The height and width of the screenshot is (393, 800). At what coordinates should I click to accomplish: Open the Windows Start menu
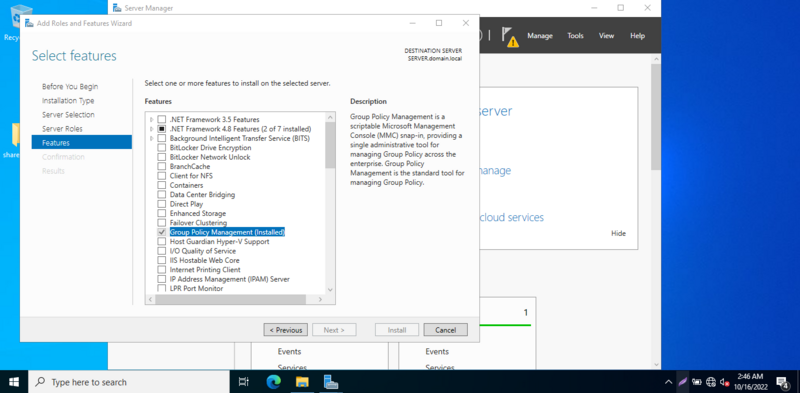[14, 382]
